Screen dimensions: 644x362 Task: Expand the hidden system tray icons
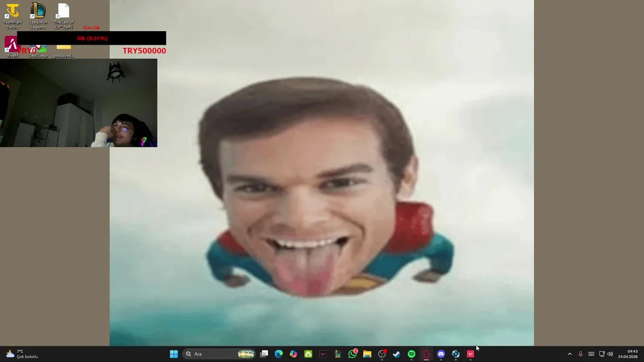pos(570,354)
